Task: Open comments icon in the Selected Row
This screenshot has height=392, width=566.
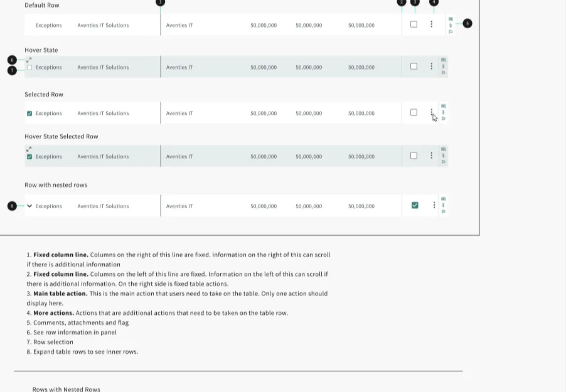Action: point(443,106)
